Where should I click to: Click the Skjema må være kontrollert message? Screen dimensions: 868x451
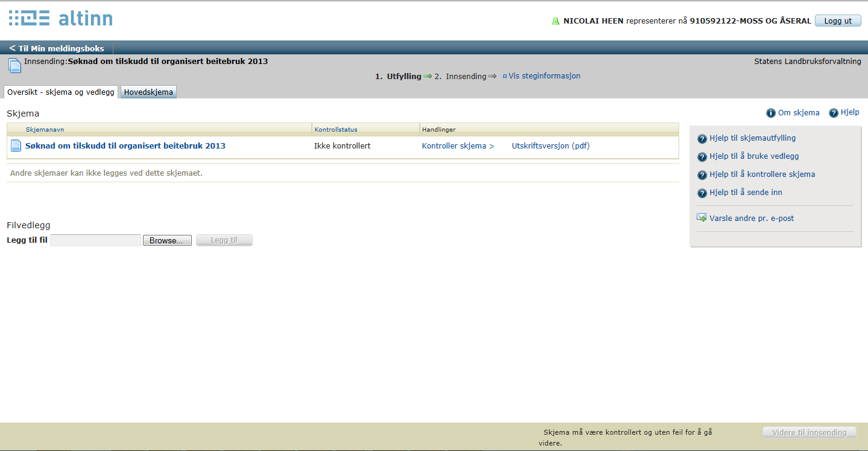[x=626, y=438]
